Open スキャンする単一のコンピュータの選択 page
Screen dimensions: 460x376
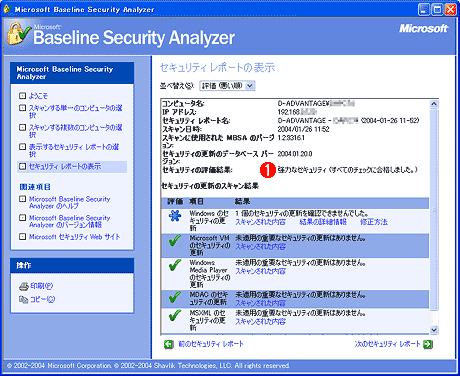pos(75,111)
